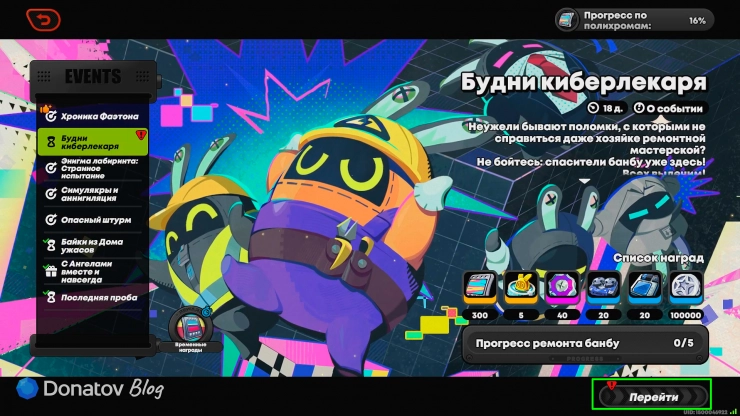The width and height of the screenshot is (740, 416).
Task: Select С Ангелами вместе и навсегда event
Action: (93, 272)
